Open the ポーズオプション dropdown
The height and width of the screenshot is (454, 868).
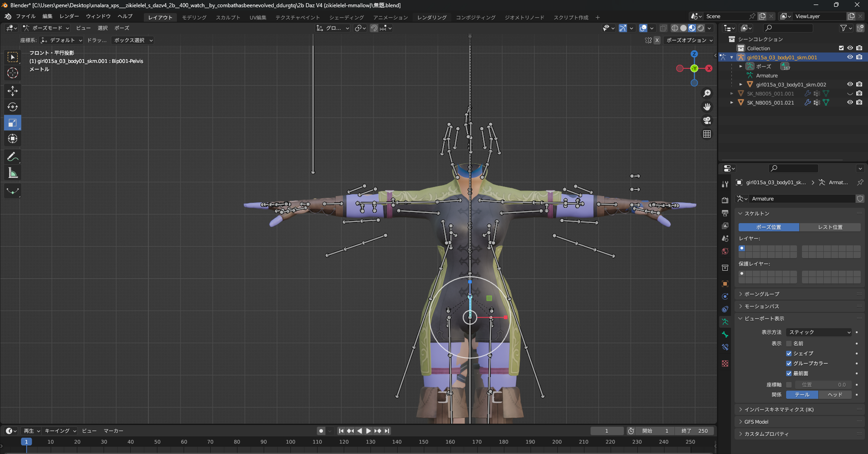click(689, 40)
